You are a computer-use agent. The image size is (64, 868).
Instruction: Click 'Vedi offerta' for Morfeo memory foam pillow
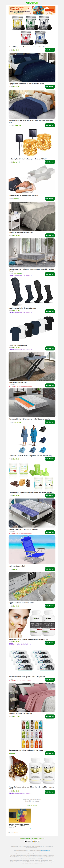click(x=50, y=198)
